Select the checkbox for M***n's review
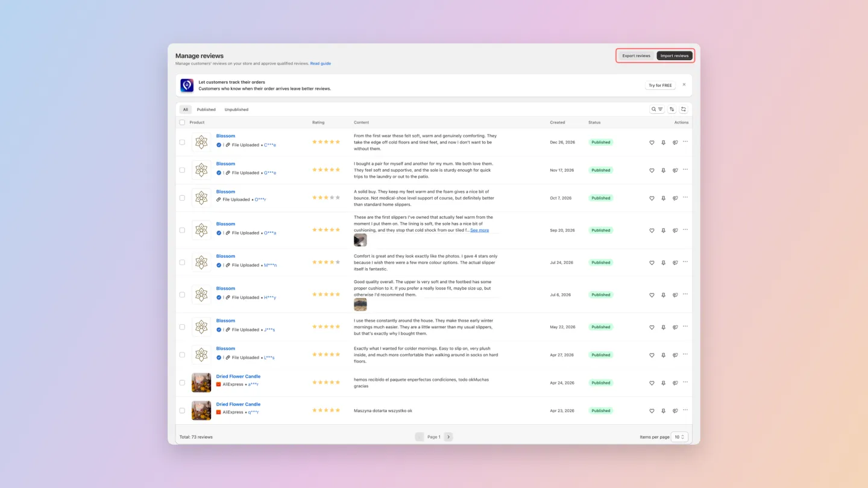The width and height of the screenshot is (868, 488). (182, 262)
